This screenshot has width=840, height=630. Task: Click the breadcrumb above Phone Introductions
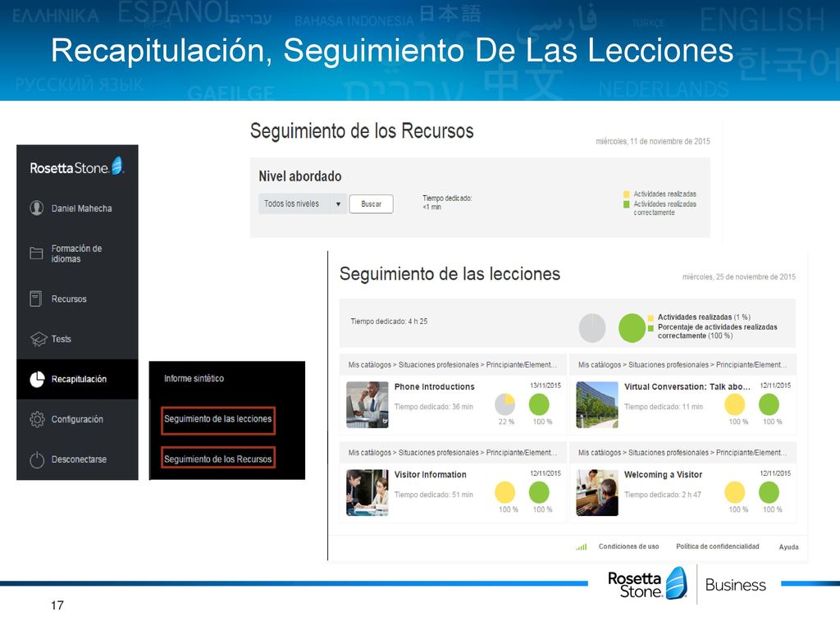tap(453, 365)
